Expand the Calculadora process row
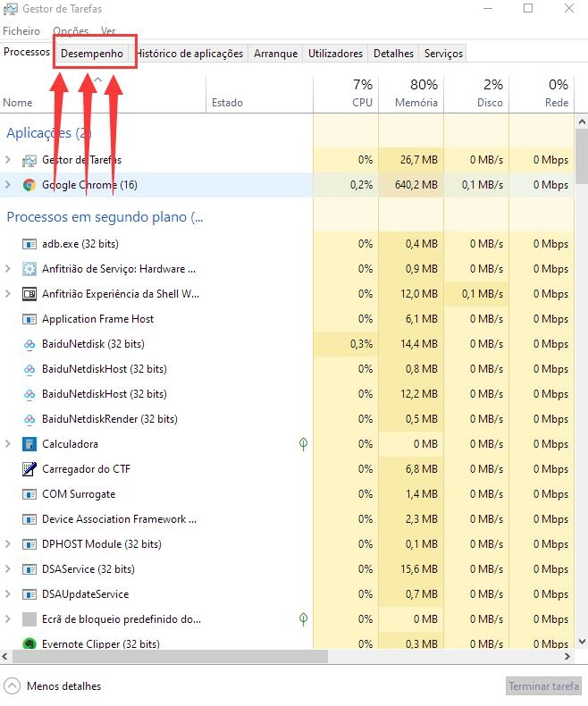This screenshot has height=706, width=588. (8, 444)
